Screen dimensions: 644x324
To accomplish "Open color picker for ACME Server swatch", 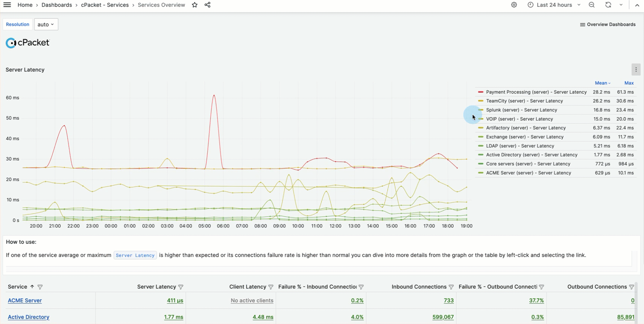I will pos(480,173).
